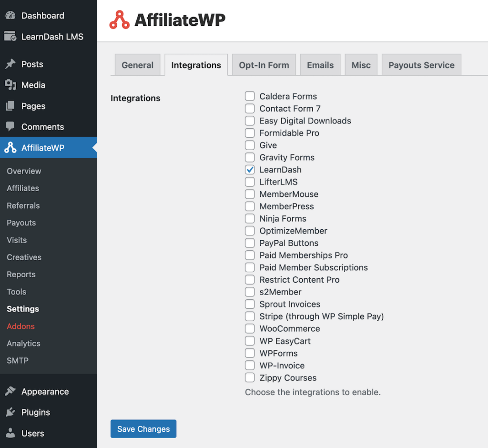Screen dimensions: 488x448
Task: Enable Paid Member Subscriptions checkbox
Action: click(250, 267)
